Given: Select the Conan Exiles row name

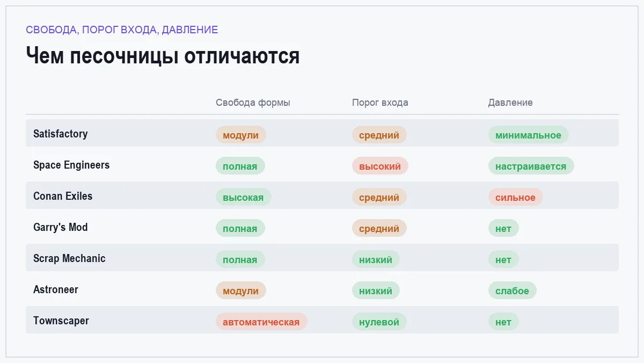Looking at the screenshot, I should pyautogui.click(x=63, y=196).
